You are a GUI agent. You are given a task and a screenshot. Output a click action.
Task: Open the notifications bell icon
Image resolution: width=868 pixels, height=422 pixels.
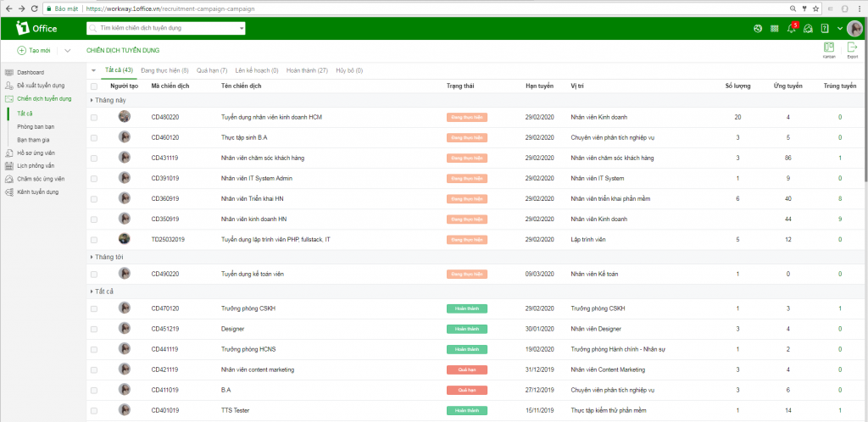[791, 29]
